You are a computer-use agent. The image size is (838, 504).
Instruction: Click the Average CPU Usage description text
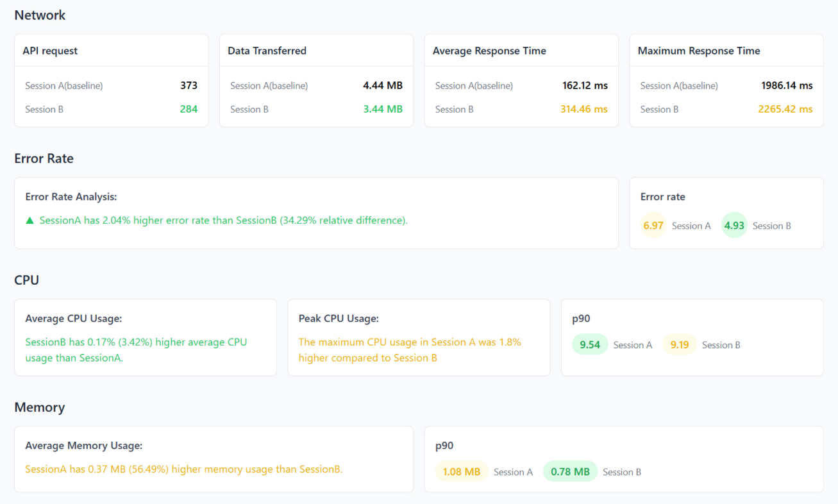pos(136,350)
